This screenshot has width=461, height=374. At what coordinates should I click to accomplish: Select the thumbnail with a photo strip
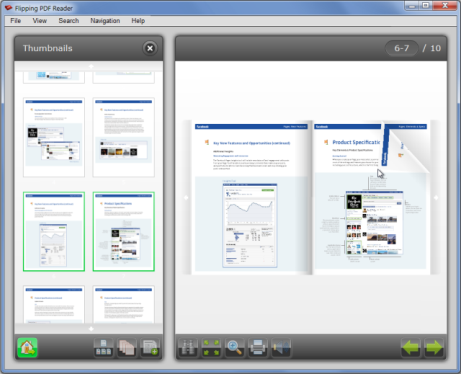(x=124, y=137)
